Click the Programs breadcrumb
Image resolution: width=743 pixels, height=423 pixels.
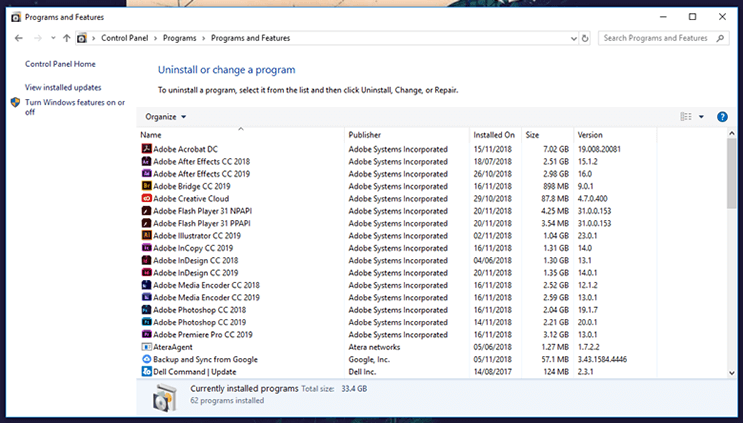[180, 38]
